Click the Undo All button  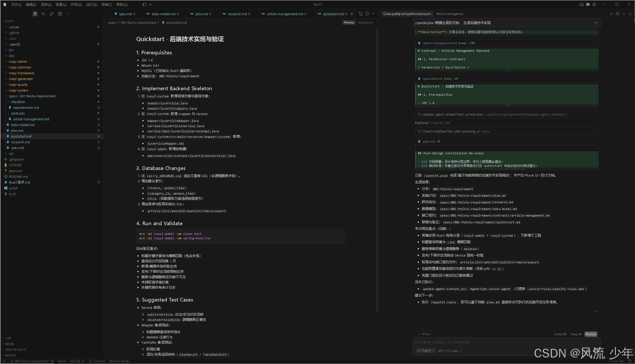tap(560, 334)
